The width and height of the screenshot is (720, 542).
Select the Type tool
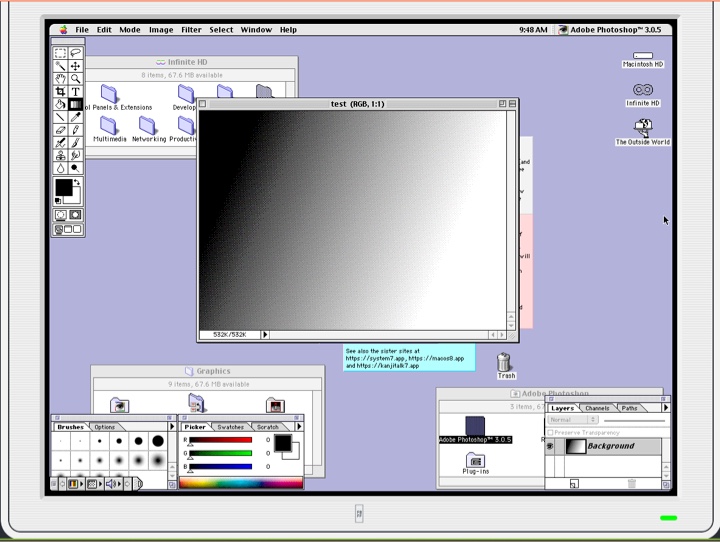pyautogui.click(x=76, y=91)
